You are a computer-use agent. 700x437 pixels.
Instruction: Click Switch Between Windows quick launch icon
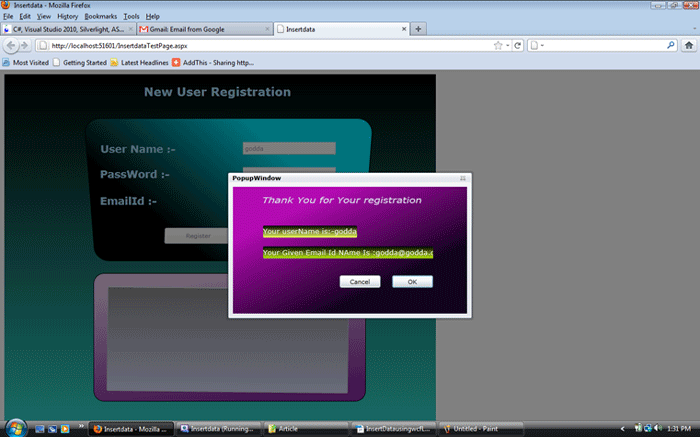[x=52, y=429]
